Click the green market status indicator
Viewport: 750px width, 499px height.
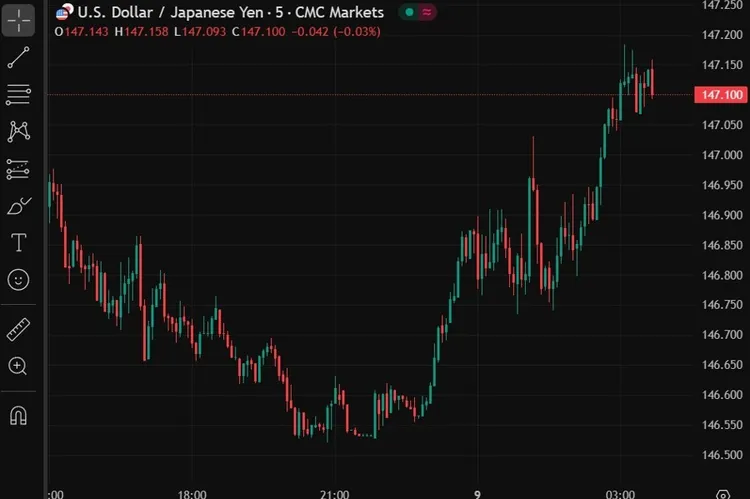click(x=409, y=12)
